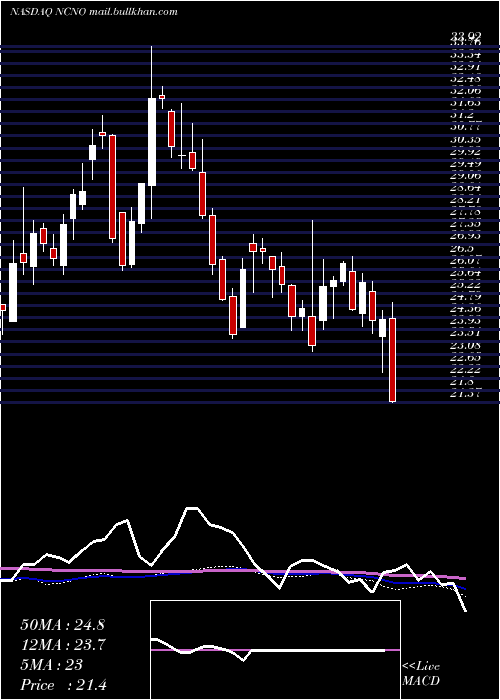Click the Price : 21.4 readout
The height and width of the screenshot is (700, 500).
[63, 685]
